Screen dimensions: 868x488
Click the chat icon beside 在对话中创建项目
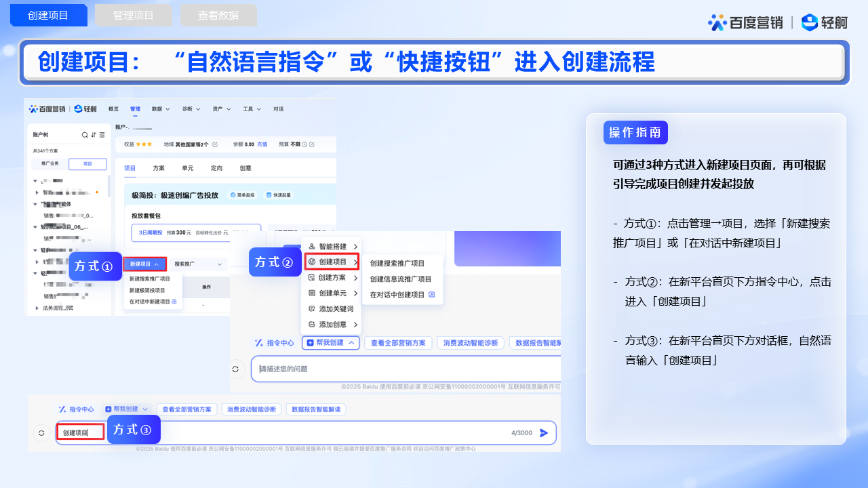pyautogui.click(x=431, y=295)
